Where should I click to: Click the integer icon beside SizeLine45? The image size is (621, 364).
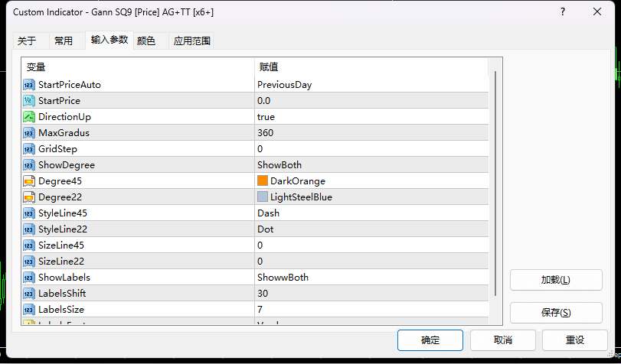click(29, 245)
